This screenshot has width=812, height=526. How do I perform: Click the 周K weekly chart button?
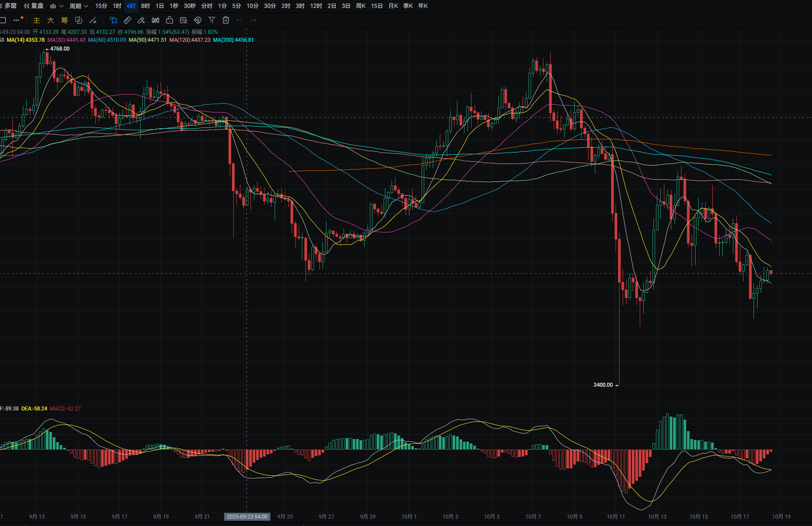tap(361, 6)
